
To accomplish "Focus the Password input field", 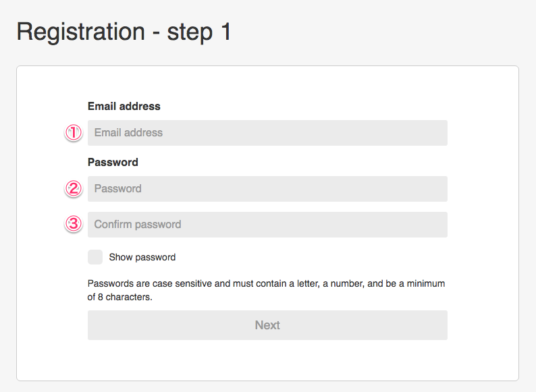I will (x=267, y=189).
